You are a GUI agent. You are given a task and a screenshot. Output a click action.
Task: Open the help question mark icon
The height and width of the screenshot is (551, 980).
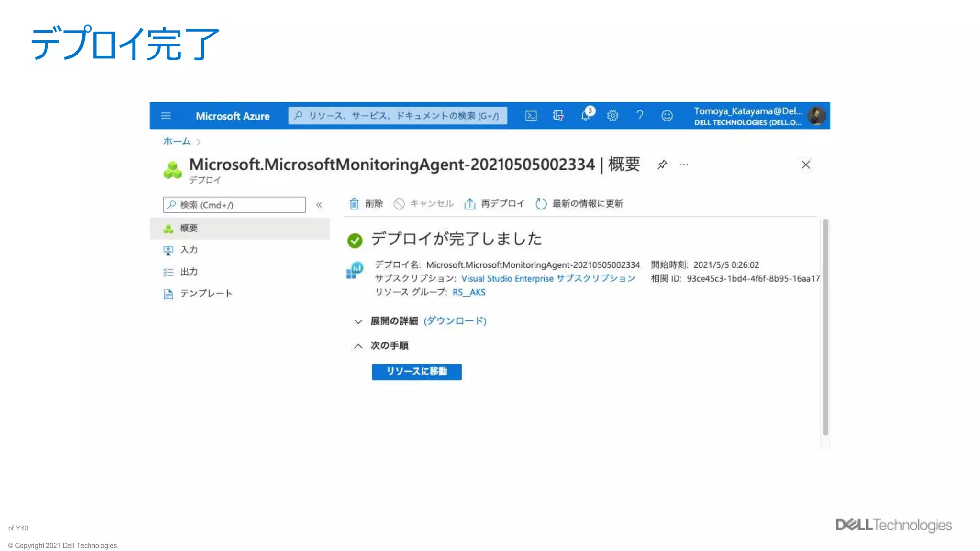(640, 116)
